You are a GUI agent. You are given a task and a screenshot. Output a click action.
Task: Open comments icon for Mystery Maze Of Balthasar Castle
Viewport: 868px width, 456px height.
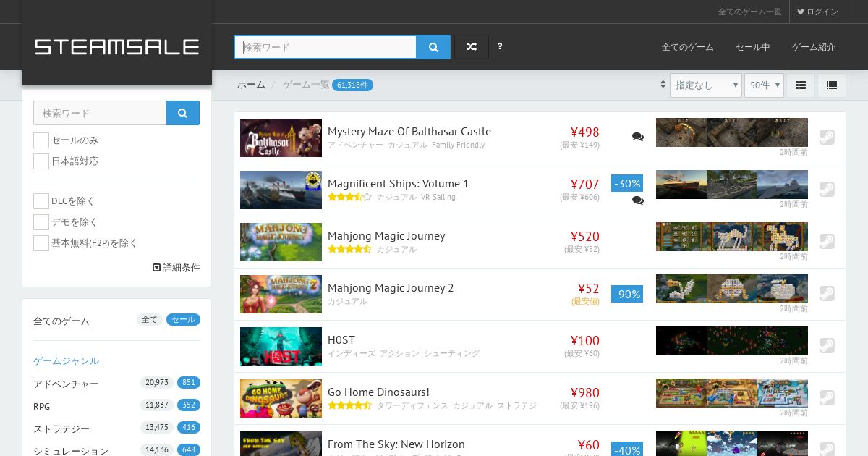[637, 137]
